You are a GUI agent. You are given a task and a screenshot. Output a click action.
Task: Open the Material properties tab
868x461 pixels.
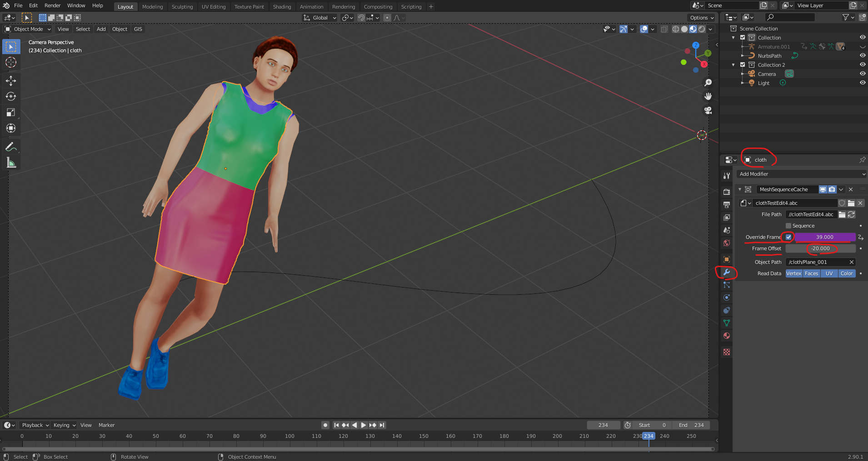pos(727,336)
